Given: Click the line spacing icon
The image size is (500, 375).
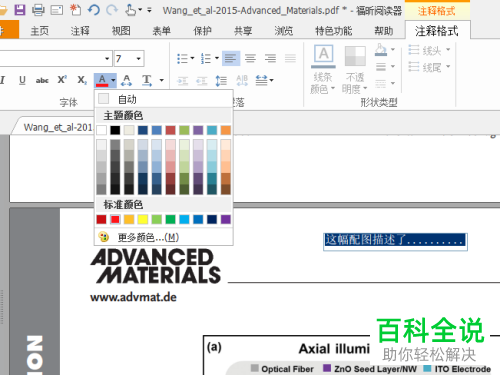Looking at the screenshot, I should [221, 80].
